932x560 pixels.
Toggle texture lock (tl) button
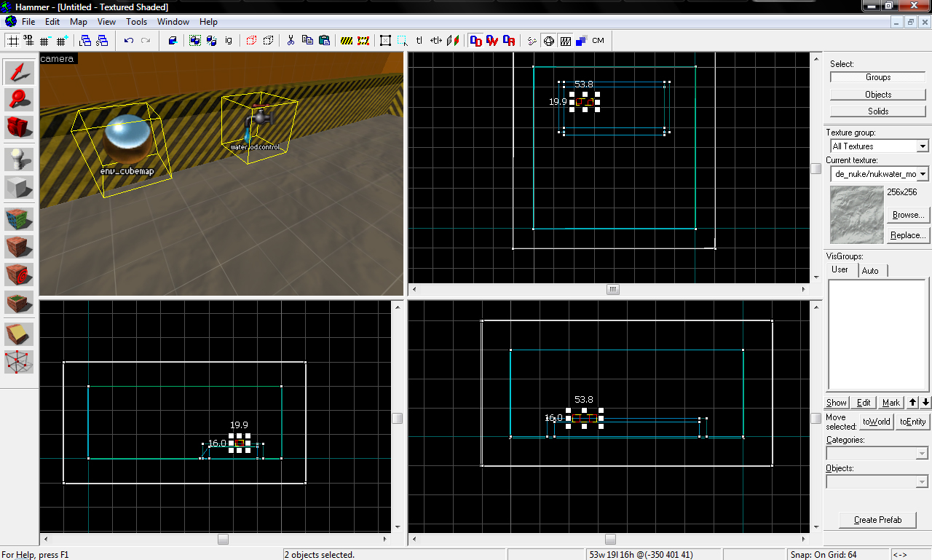coord(419,41)
